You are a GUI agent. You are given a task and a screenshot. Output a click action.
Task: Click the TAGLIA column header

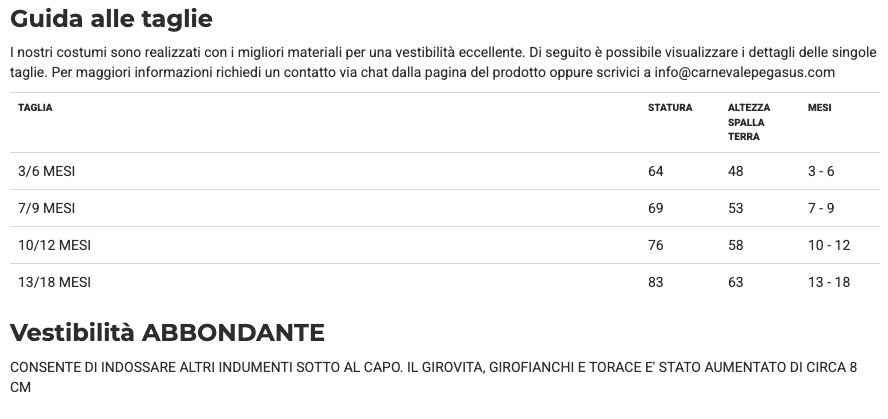pyautogui.click(x=35, y=108)
